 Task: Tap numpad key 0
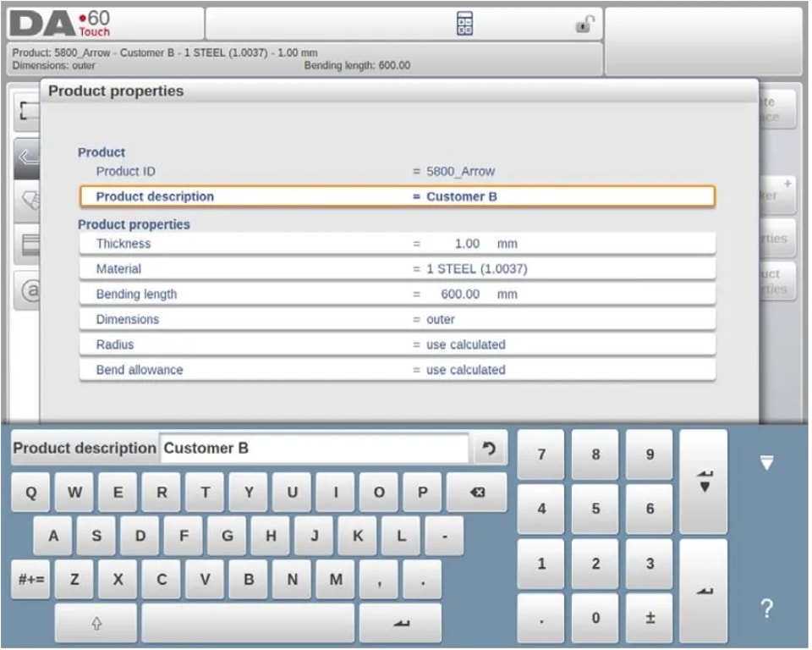pyautogui.click(x=595, y=619)
